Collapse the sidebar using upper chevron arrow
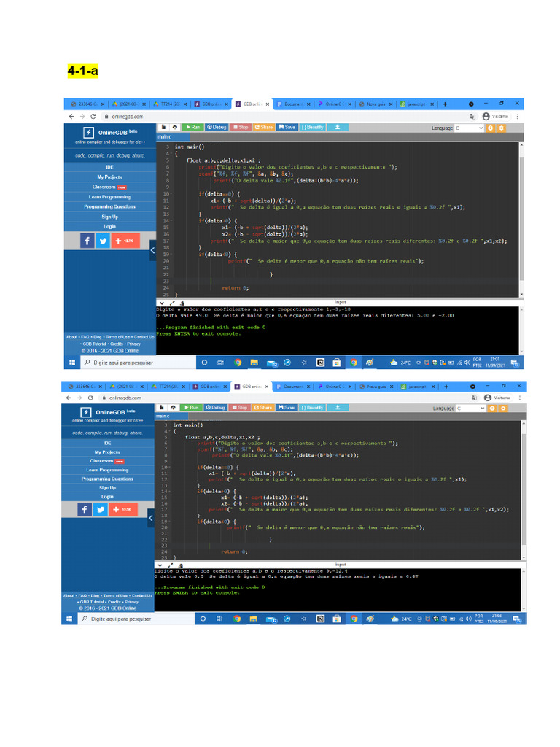Viewport: 560px width, 747px height. pyautogui.click(x=152, y=250)
